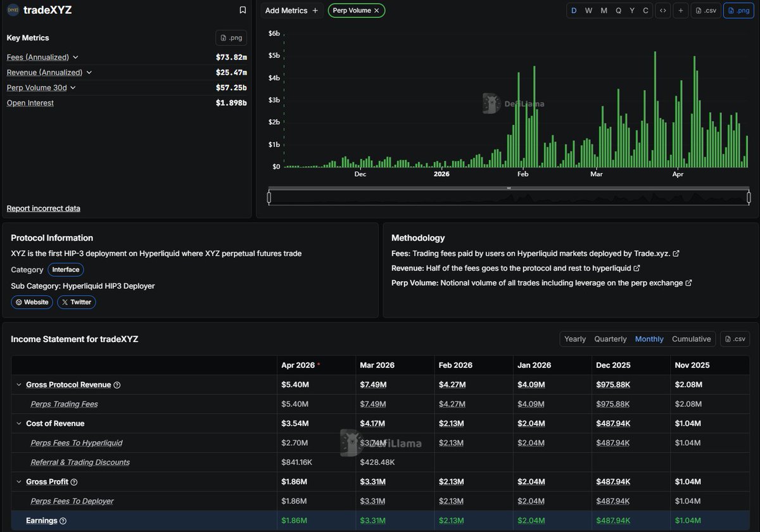Viewport: 760px width, 532px height.
Task: Switch the income statement to Quarterly
Action: 611,339
